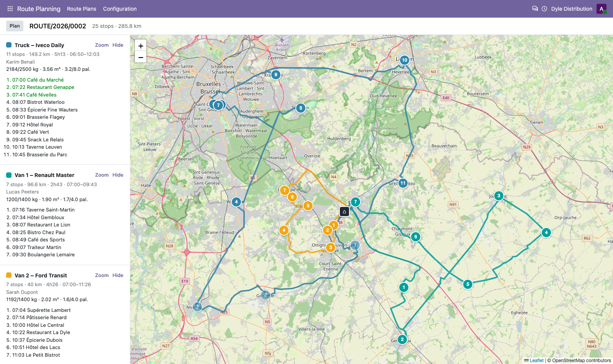The height and width of the screenshot is (364, 613).
Task: Select orange Van 2 marker 3 near Ottignies
Action: [331, 248]
